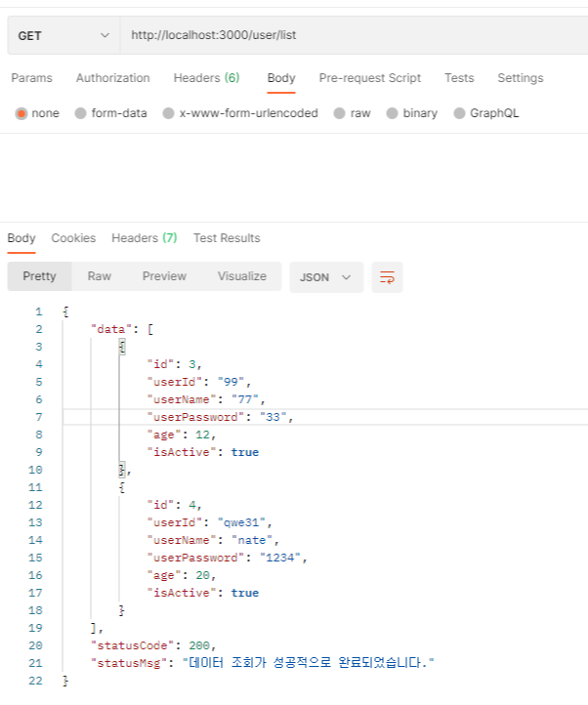
Task: Click the "data" key on line 2
Action: (111, 330)
